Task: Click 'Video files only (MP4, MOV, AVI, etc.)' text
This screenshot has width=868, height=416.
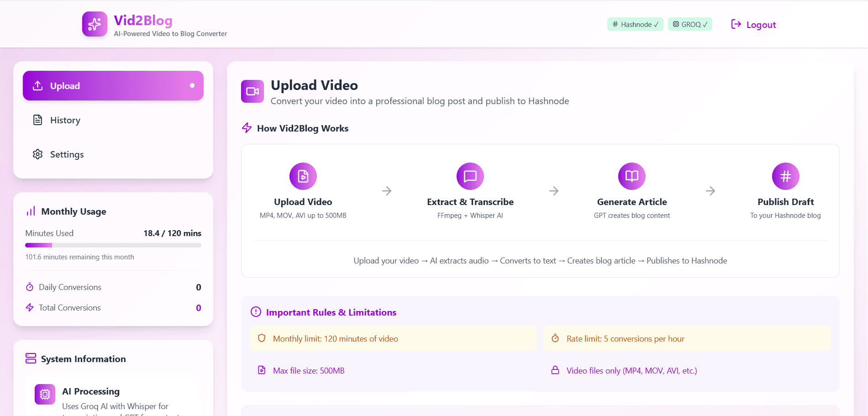Action: 632,371
